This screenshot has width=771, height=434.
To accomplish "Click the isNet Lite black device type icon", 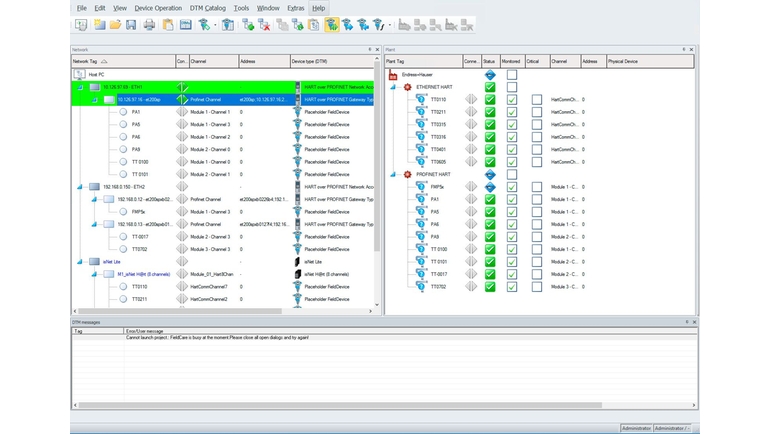I will [x=297, y=262].
